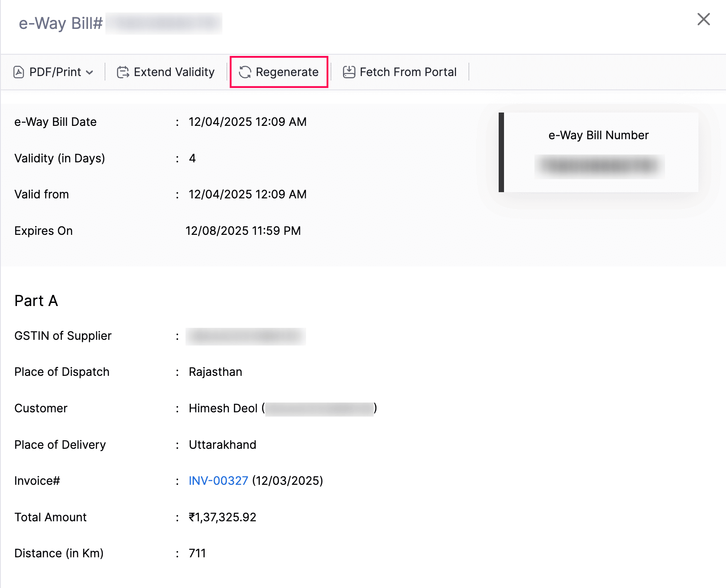This screenshot has height=588, width=726.
Task: Select the Fetch From Portal text
Action: [x=408, y=72]
